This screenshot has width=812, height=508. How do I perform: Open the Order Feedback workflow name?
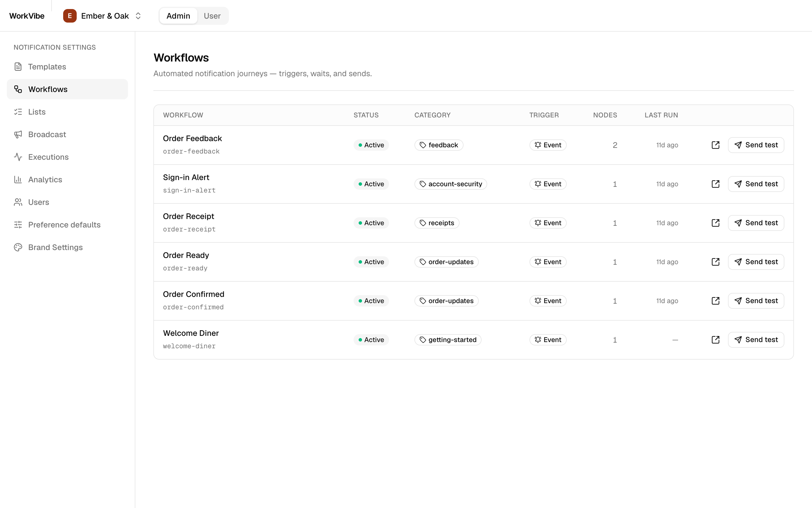[192, 138]
